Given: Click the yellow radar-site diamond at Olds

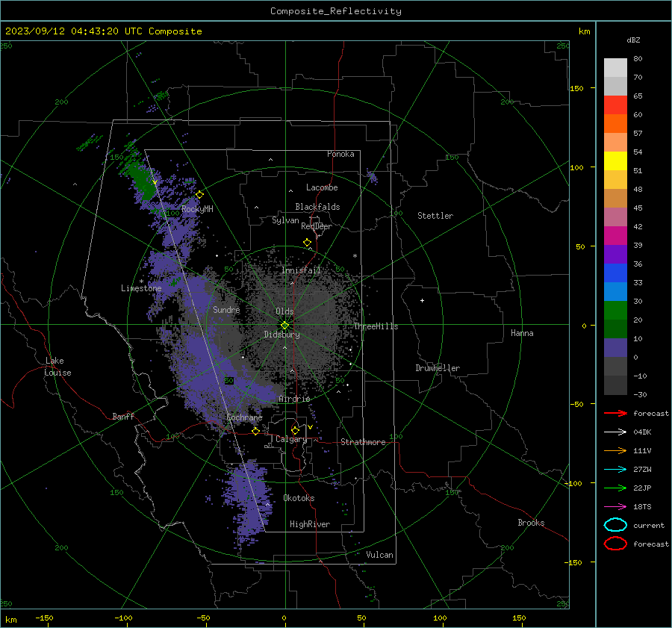Looking at the screenshot, I should 284,326.
